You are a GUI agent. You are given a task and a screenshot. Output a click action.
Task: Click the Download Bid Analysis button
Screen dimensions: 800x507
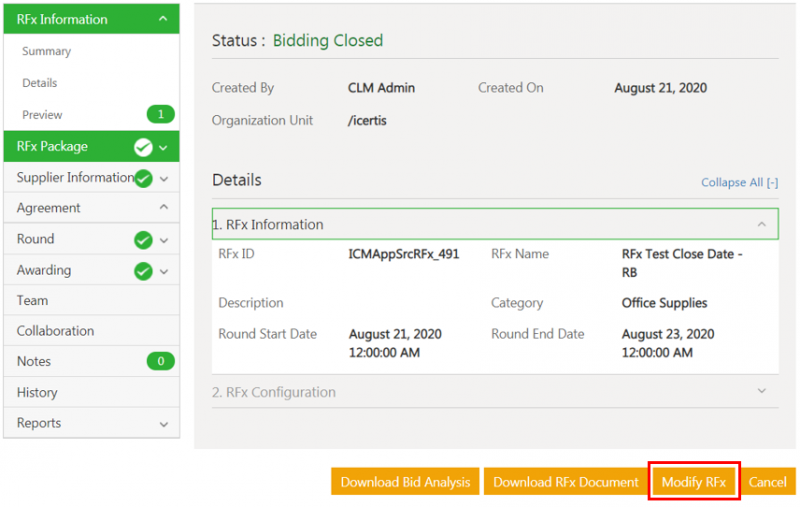click(405, 482)
